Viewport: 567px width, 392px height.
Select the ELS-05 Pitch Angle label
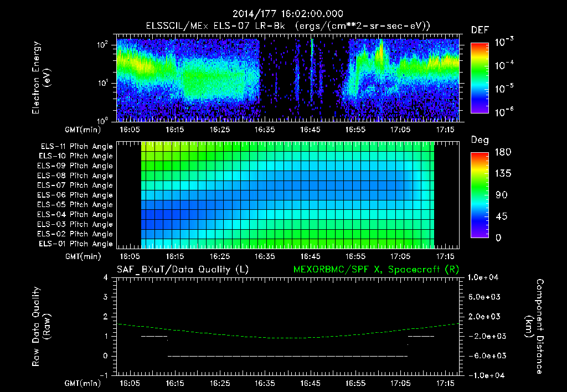[75, 205]
